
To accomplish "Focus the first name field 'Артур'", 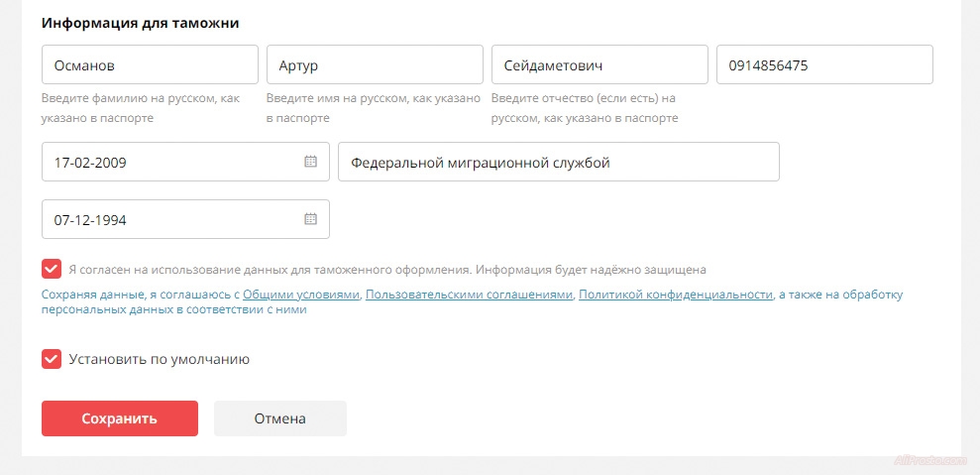I will point(375,65).
